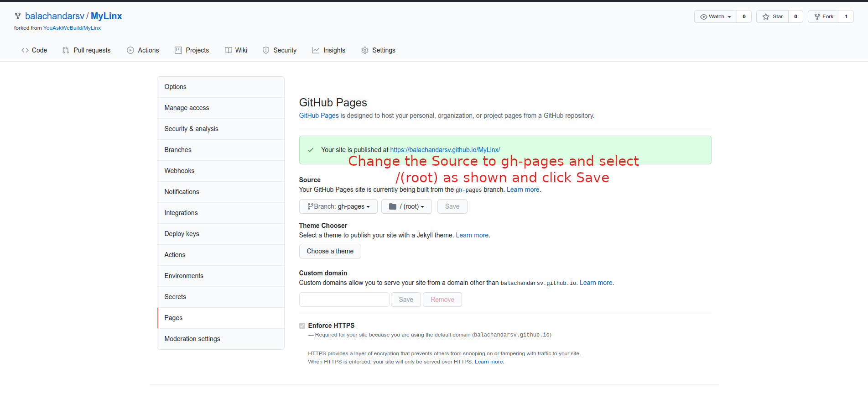Viewport: 868px width, 400px height.
Task: Click the Choose a theme button
Action: [x=330, y=251]
